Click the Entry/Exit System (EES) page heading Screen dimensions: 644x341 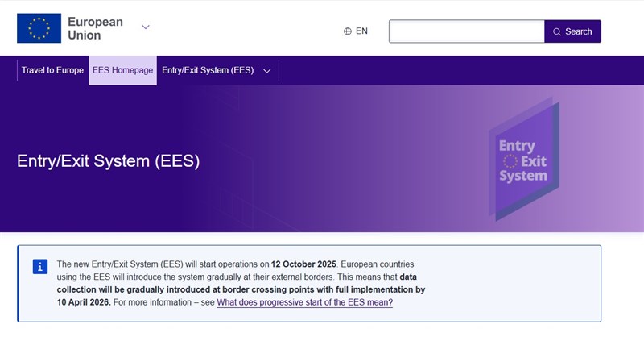(x=108, y=160)
